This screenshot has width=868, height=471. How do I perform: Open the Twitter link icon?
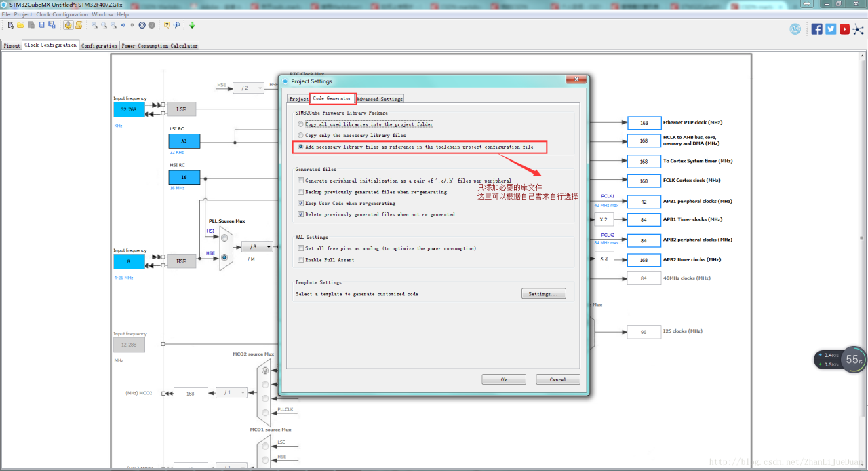[x=831, y=29]
